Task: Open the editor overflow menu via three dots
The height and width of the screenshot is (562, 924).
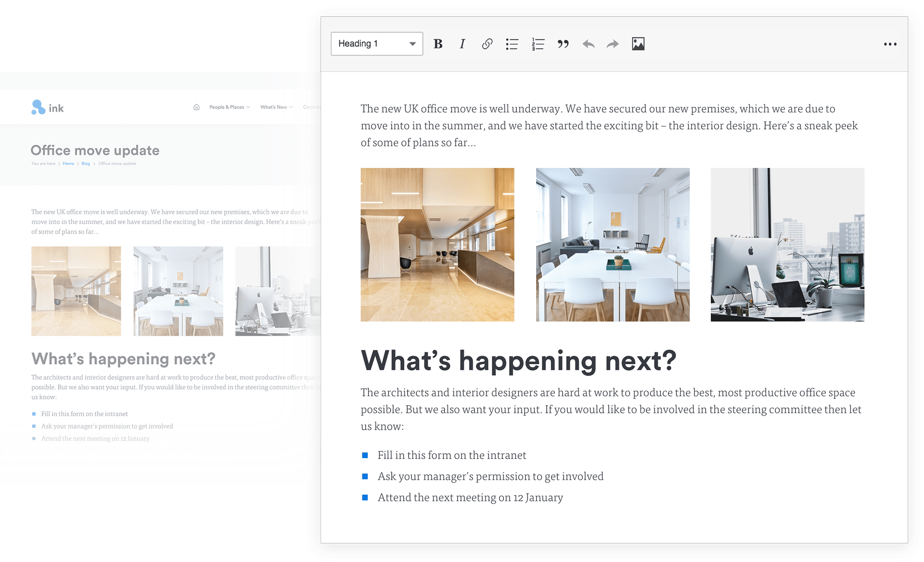Action: pyautogui.click(x=890, y=44)
